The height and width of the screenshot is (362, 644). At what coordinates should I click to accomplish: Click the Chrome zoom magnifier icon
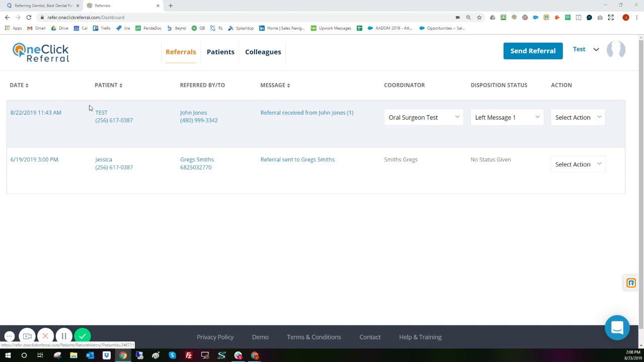[x=468, y=17]
